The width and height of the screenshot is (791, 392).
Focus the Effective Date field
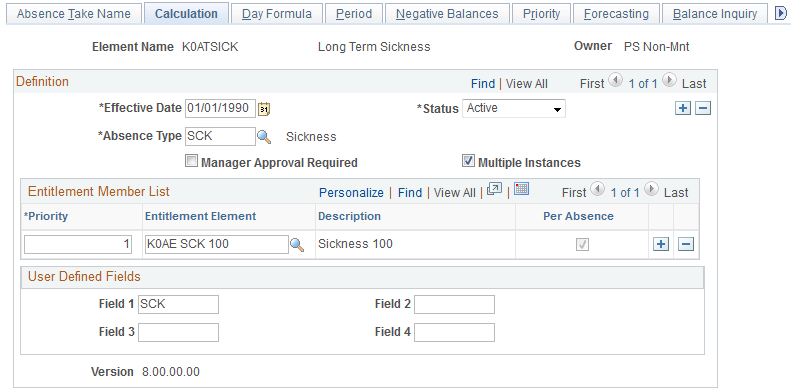221,108
